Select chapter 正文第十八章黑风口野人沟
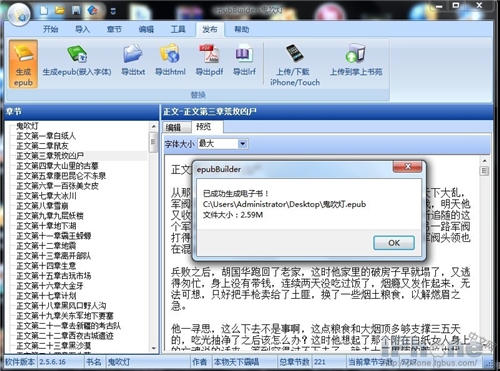This screenshot has width=500, height=371. (61, 306)
